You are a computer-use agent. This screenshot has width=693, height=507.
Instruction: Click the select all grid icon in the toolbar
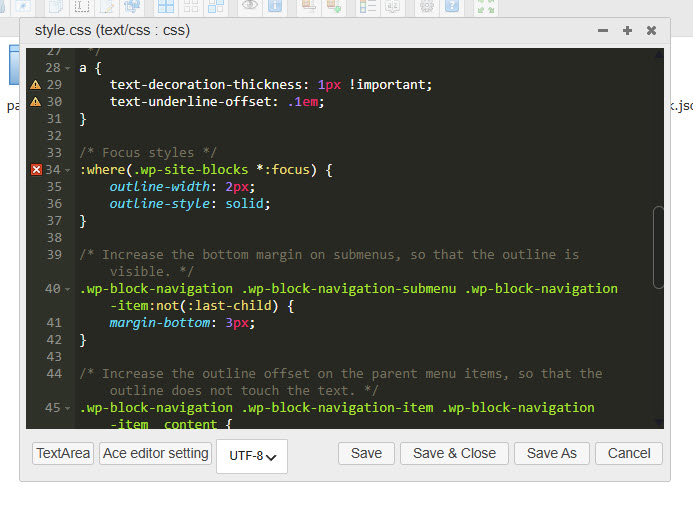tap(166, 7)
